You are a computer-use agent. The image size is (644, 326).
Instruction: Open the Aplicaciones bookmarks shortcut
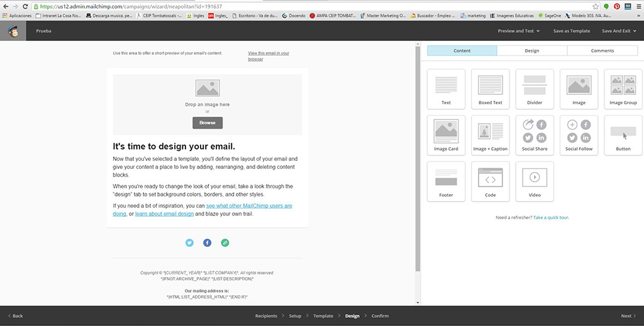coord(17,16)
